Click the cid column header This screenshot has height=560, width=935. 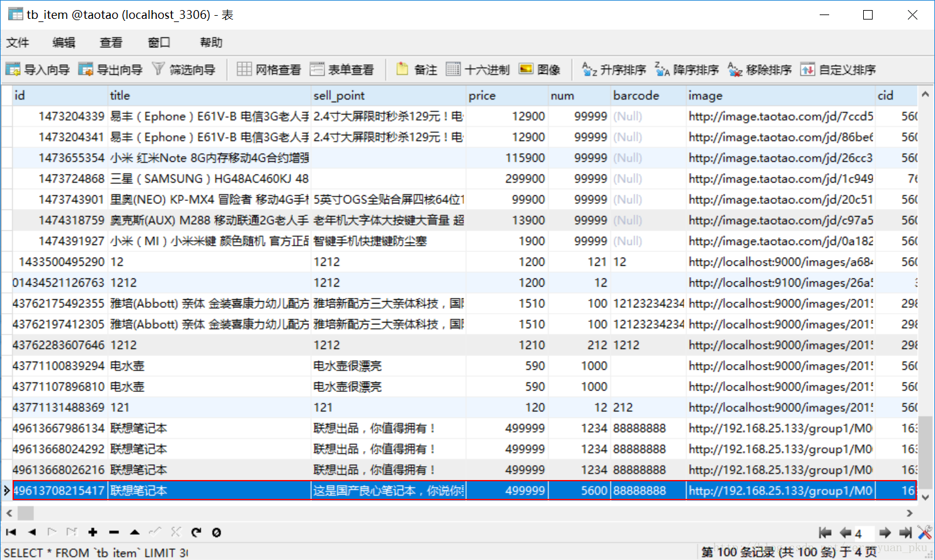point(897,95)
